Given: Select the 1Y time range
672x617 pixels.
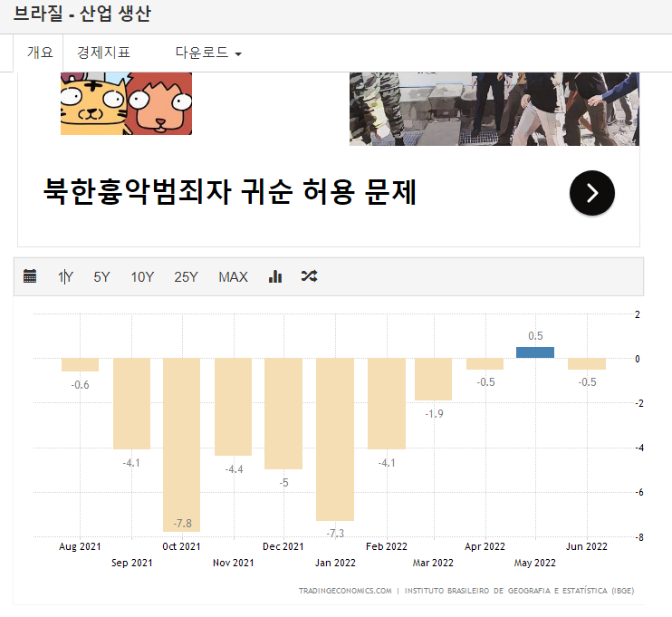Looking at the screenshot, I should coord(65,277).
